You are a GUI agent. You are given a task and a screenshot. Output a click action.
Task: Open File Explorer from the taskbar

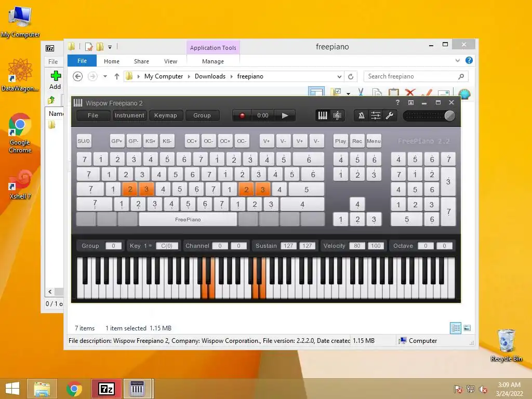[42, 389]
